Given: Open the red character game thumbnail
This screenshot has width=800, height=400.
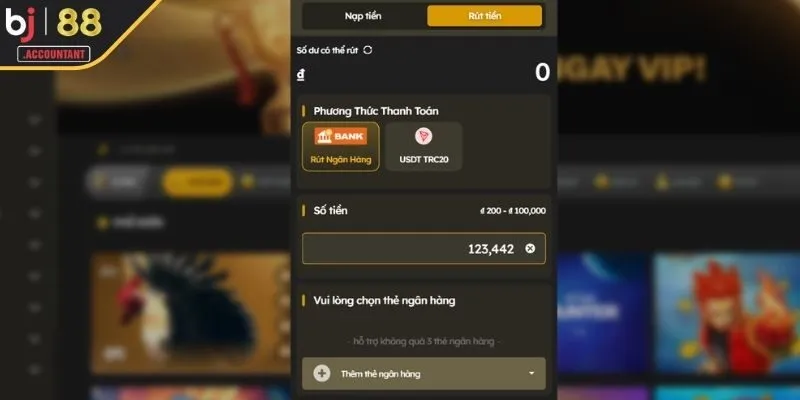Looking at the screenshot, I should pyautogui.click(x=728, y=314).
